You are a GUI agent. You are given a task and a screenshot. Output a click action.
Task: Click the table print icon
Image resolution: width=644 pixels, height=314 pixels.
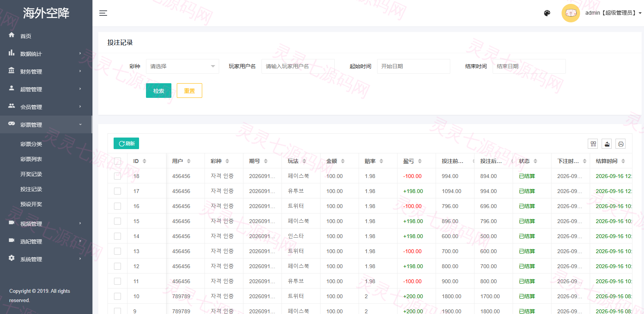pyautogui.click(x=621, y=144)
